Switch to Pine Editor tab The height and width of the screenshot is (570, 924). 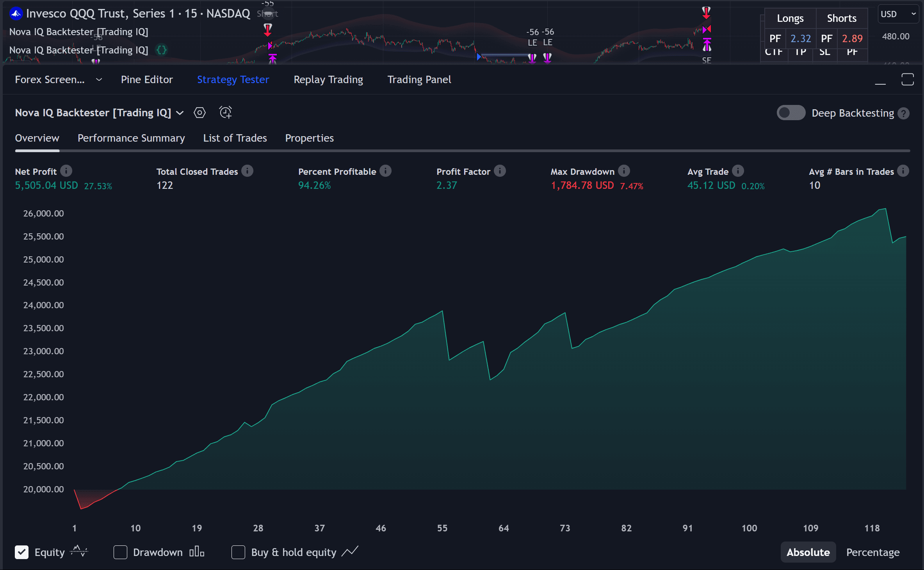tap(147, 80)
